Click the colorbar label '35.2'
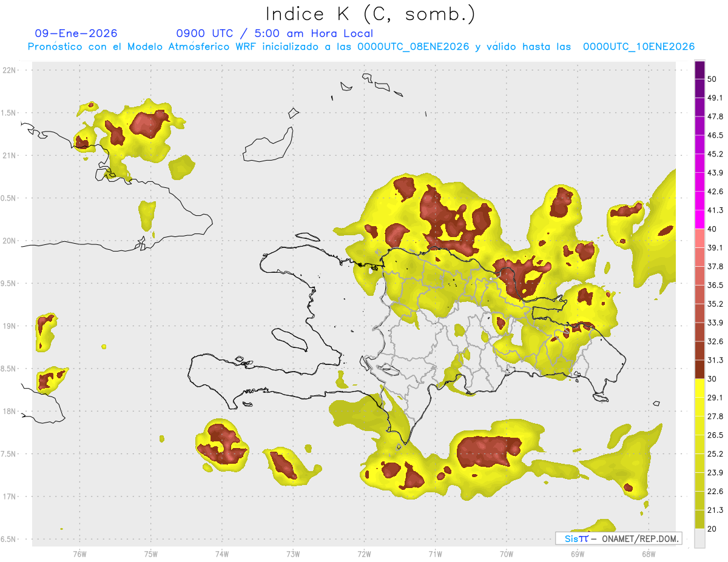Viewport: 728px width, 562px height. [x=715, y=304]
